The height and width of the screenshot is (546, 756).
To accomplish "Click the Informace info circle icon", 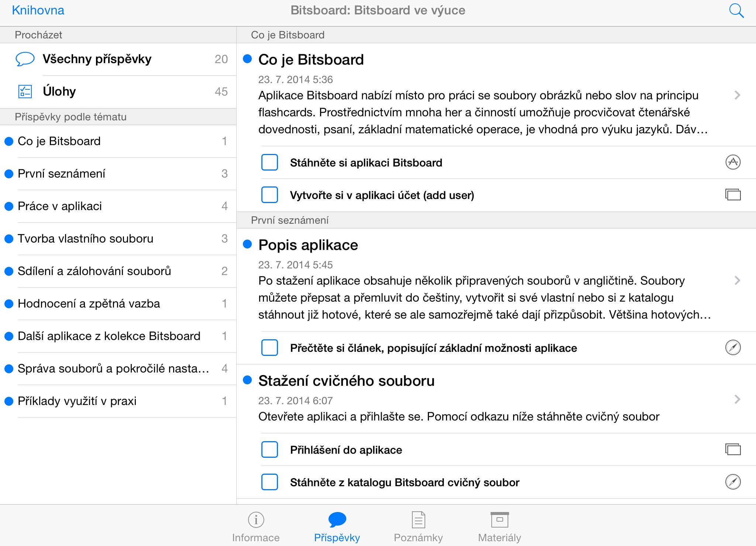I will (256, 520).
